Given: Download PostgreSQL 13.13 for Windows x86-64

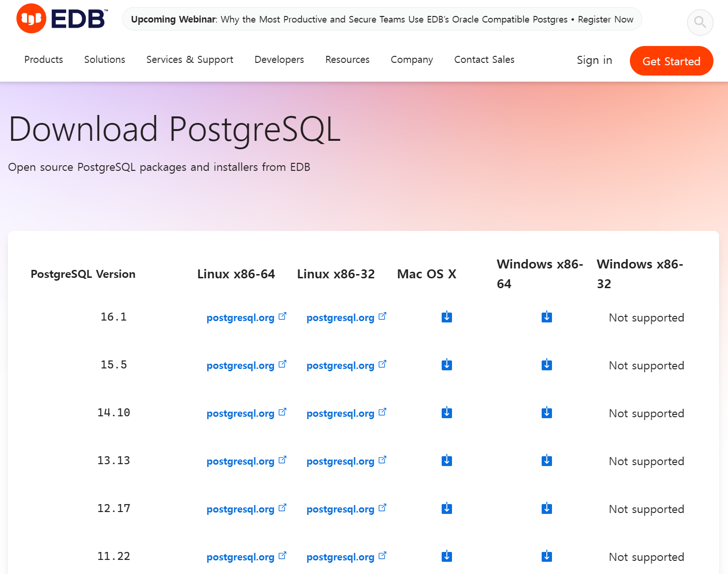Looking at the screenshot, I should point(547,461).
